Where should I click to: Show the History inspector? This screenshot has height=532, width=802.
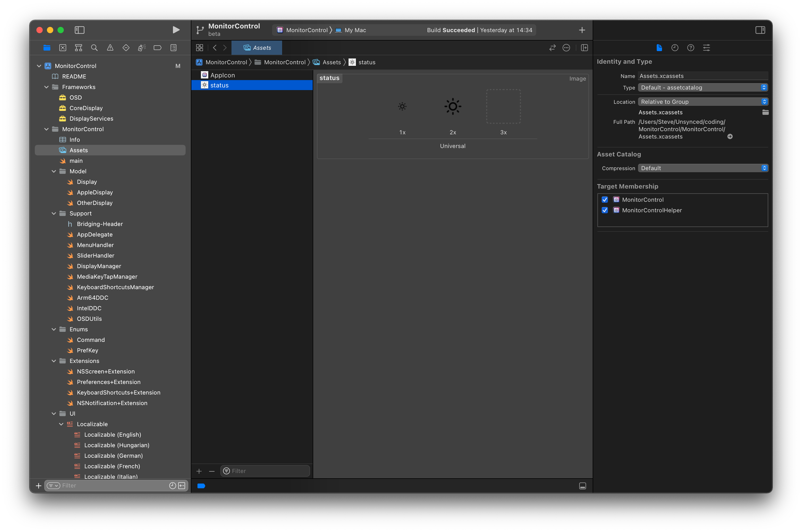point(674,47)
